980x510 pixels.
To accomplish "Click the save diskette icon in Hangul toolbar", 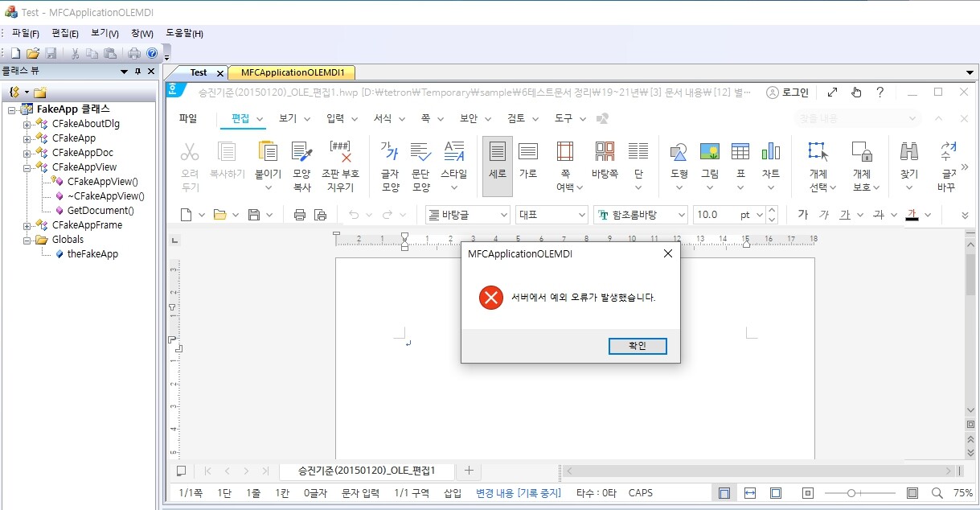I will point(254,215).
